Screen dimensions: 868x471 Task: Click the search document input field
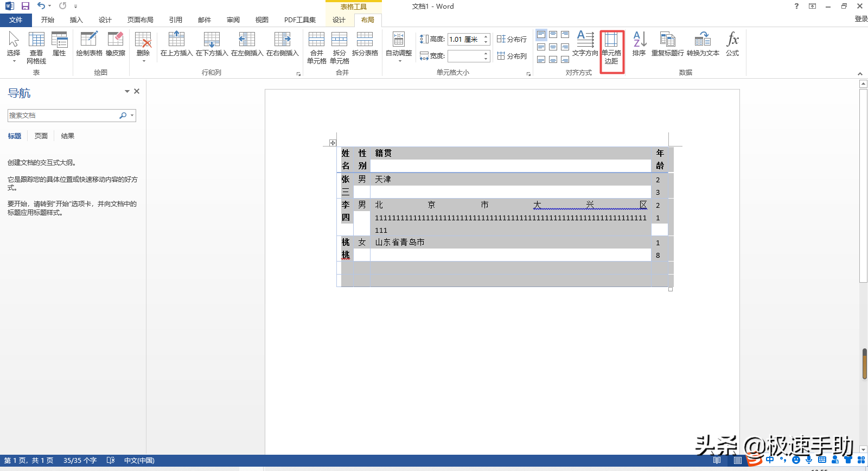pyautogui.click(x=62, y=116)
